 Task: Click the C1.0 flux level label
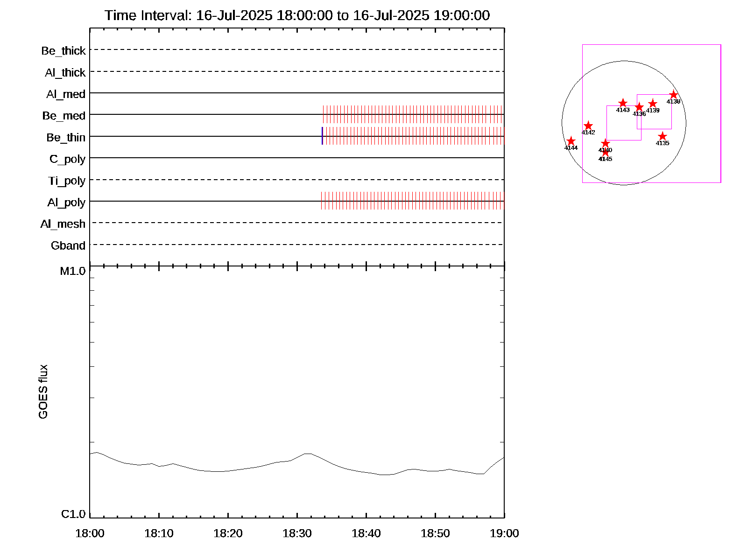[x=73, y=514]
